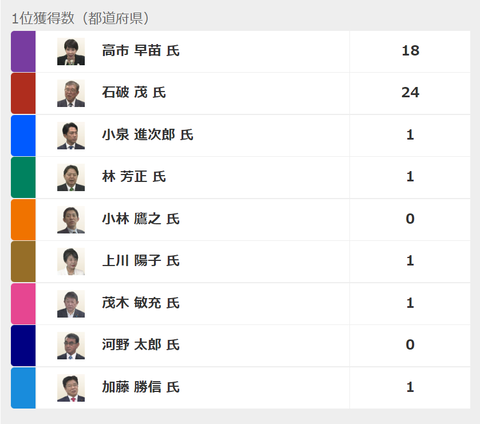Select the orange swatch beside 小林 鷹之
This screenshot has height=424, width=480.
coord(23,220)
